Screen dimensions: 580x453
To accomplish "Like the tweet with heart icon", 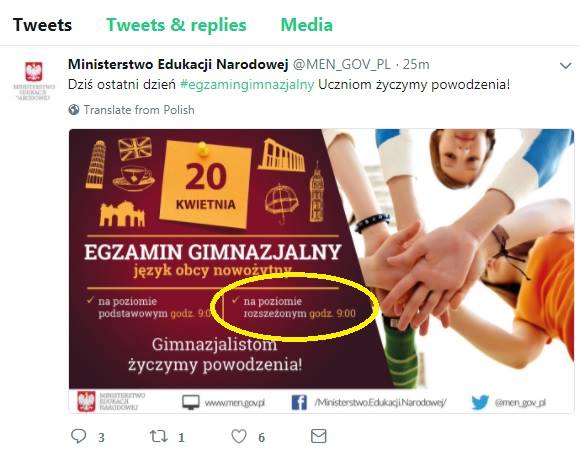I will [x=239, y=436].
